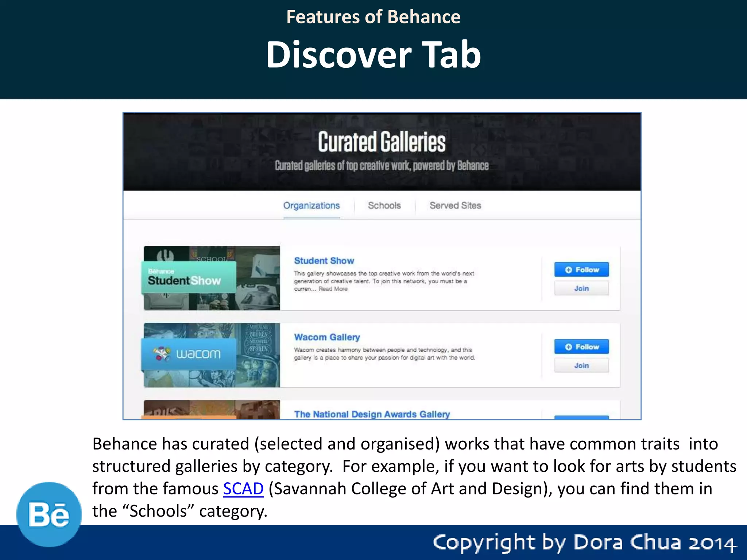Follow the Student Show gallery

click(x=587, y=270)
